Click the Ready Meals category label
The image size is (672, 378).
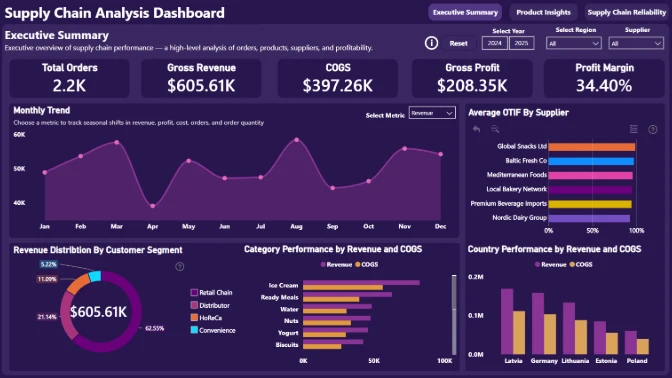(279, 297)
